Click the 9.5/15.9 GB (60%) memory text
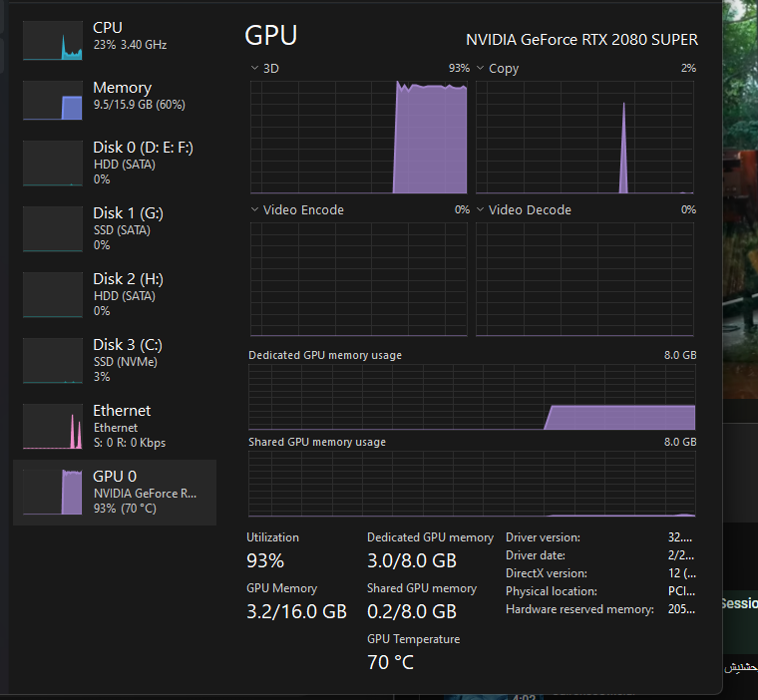Viewport: 758px width, 700px height. (140, 105)
